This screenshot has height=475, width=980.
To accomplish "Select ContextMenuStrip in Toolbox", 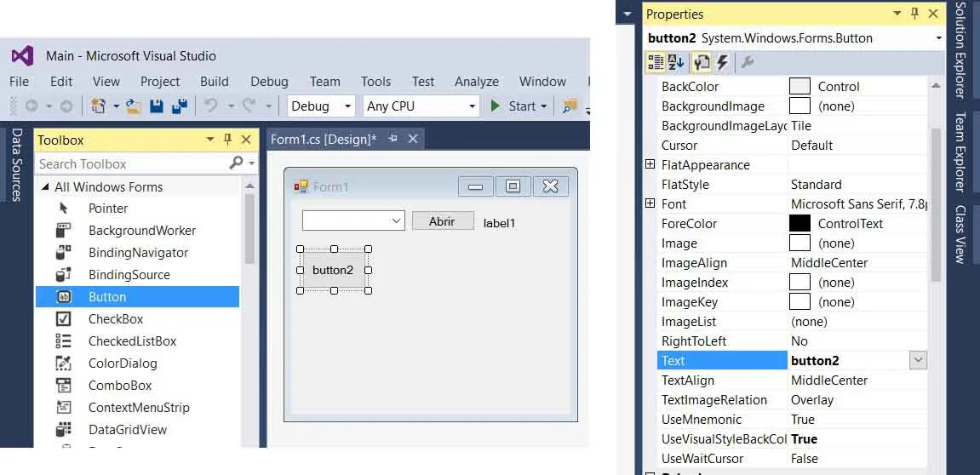I will tap(137, 408).
